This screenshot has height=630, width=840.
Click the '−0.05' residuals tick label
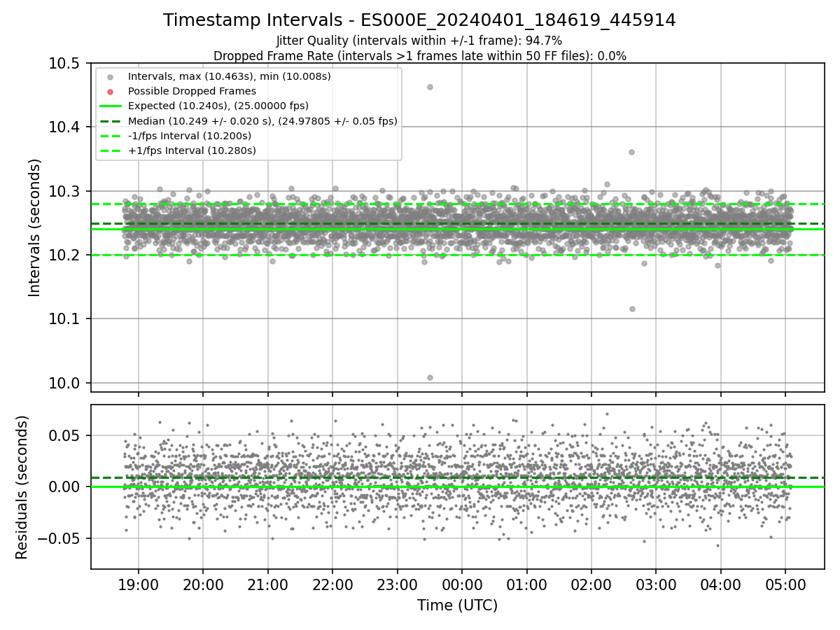59,538
